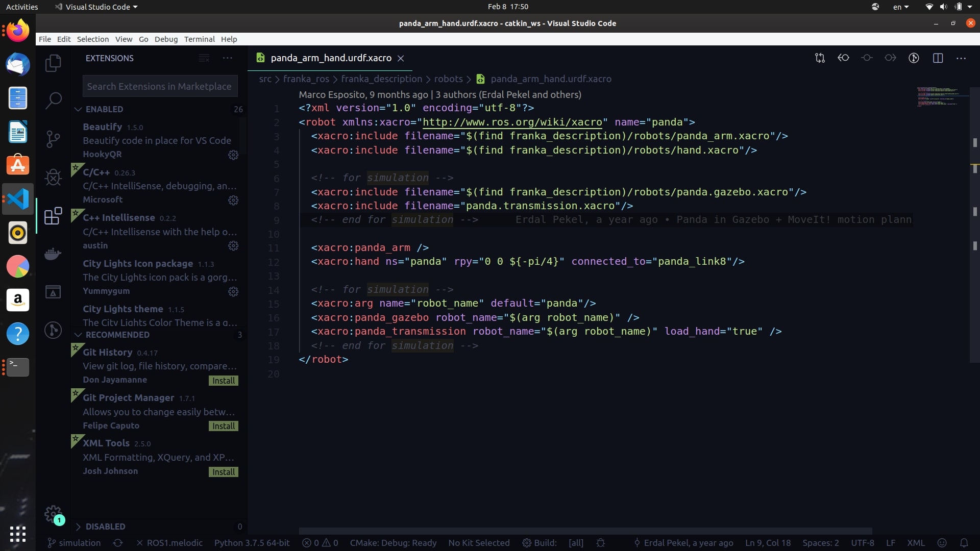Click the simulation git branch in status bar

click(x=74, y=543)
